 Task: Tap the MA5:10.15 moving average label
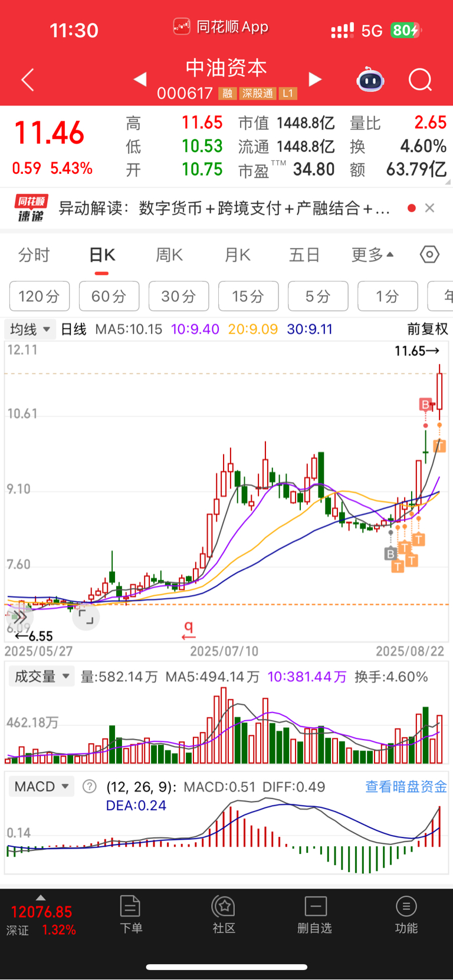pos(129,329)
